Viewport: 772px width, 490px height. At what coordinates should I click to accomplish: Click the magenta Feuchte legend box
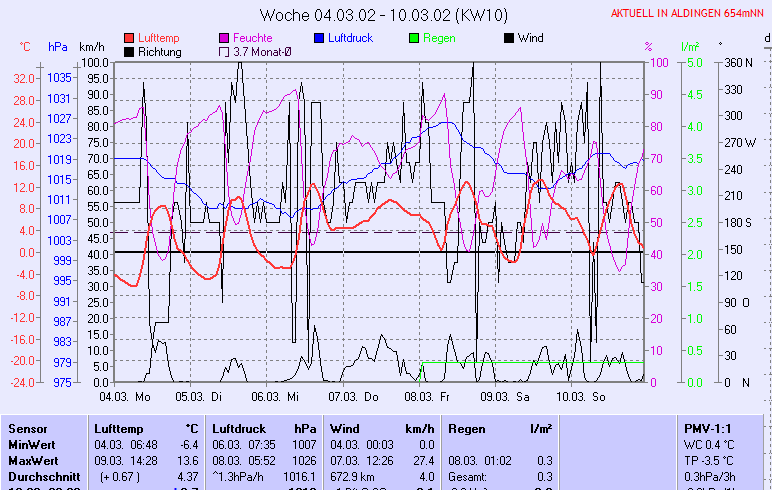(224, 38)
